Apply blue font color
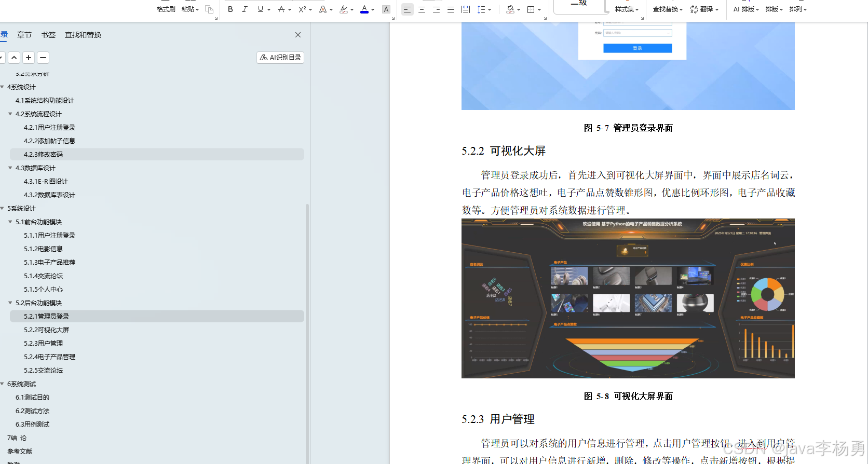Viewport: 868px width, 464px height. (x=364, y=9)
